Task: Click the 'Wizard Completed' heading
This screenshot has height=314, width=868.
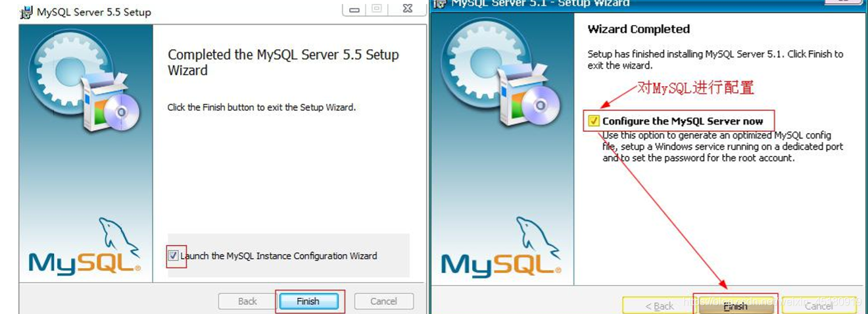Action: pos(639,29)
